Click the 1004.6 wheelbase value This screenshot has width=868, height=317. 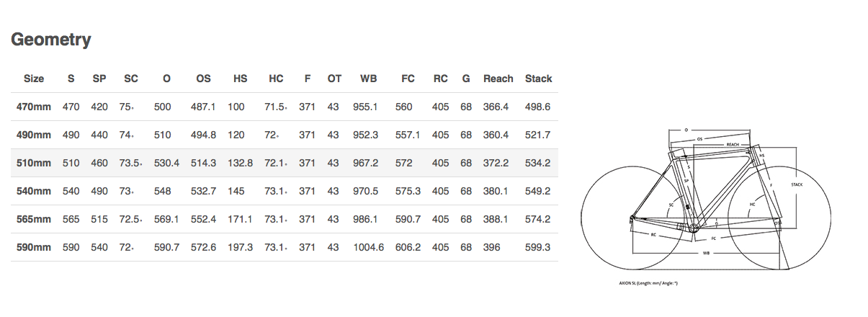tap(369, 247)
